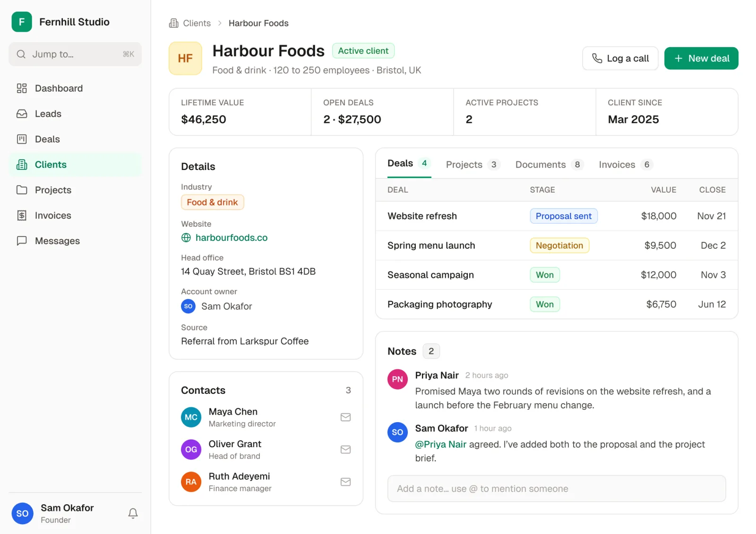
Task: Email Oliver Grant via envelope icon
Action: (x=346, y=449)
